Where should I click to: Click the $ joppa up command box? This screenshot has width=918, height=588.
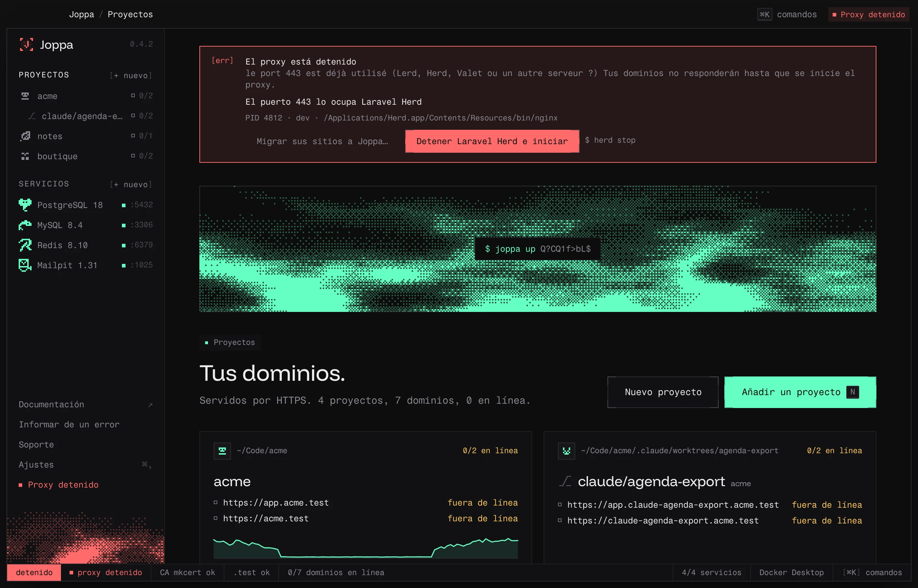click(538, 249)
